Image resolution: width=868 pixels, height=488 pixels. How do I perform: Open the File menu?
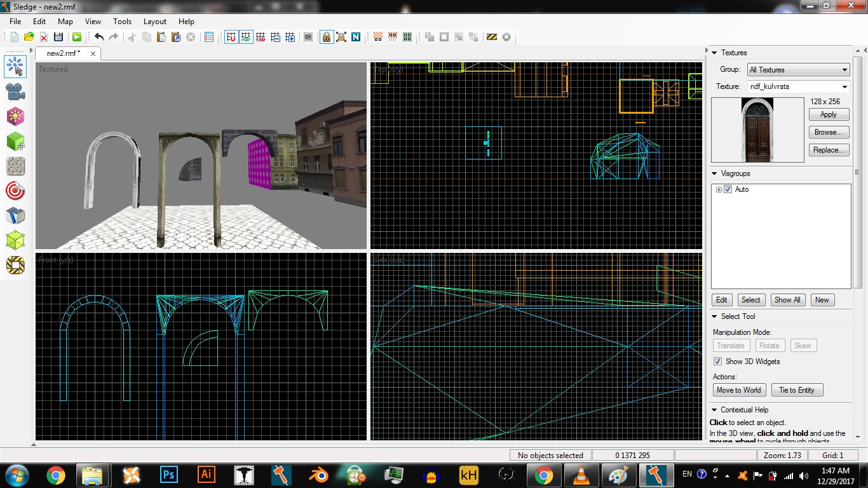pyautogui.click(x=15, y=21)
